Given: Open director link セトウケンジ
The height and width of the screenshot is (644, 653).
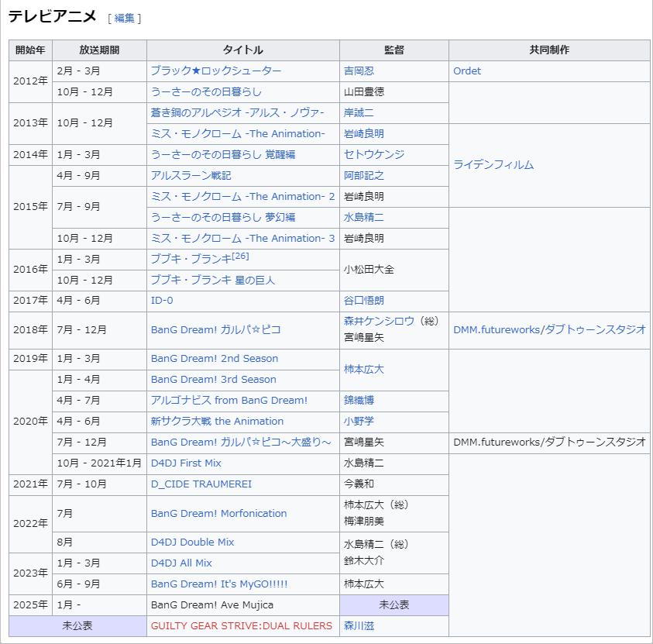Looking at the screenshot, I should coord(374,154).
